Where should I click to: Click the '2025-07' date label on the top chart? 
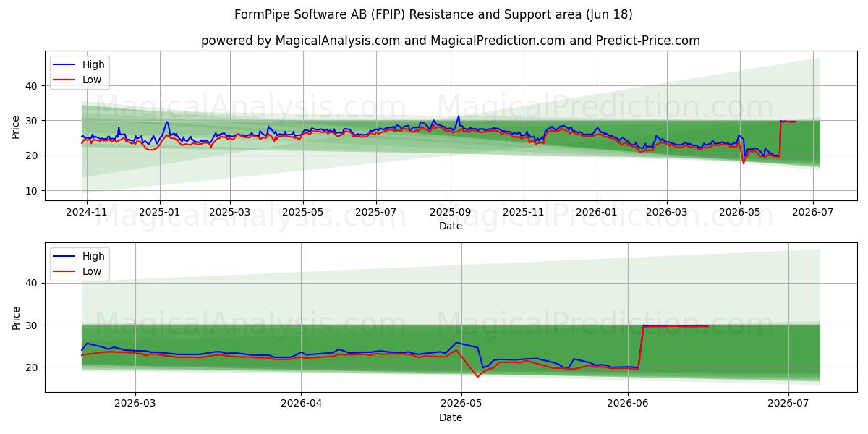(375, 213)
